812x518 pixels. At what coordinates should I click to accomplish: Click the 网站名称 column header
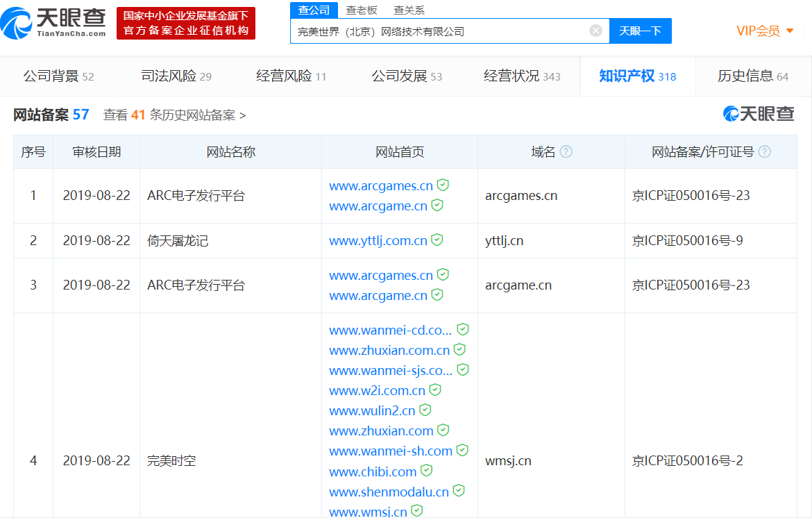pyautogui.click(x=230, y=152)
